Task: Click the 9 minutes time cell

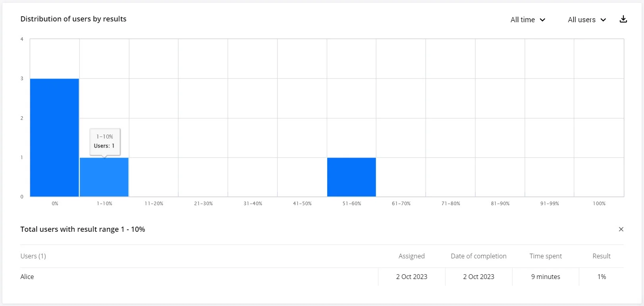Action: coord(546,277)
